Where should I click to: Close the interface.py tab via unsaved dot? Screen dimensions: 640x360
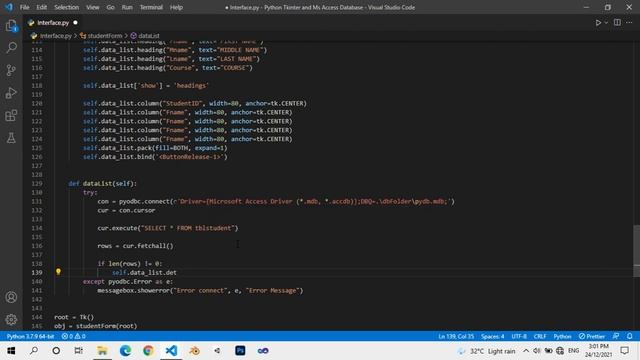[x=75, y=23]
